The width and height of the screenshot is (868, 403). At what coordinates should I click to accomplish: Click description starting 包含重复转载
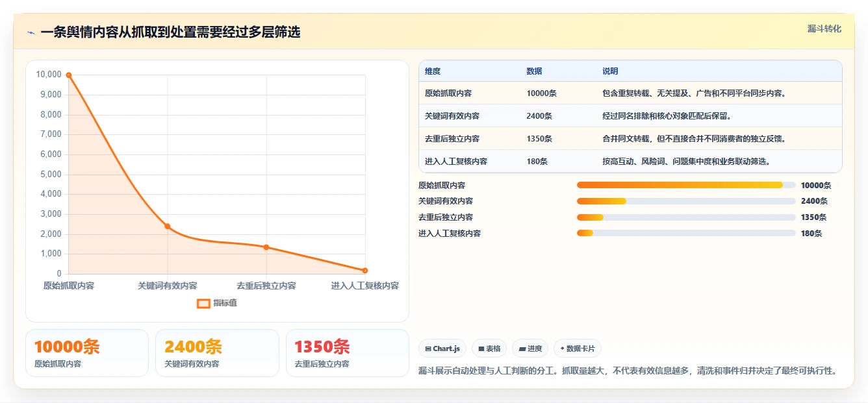695,93
